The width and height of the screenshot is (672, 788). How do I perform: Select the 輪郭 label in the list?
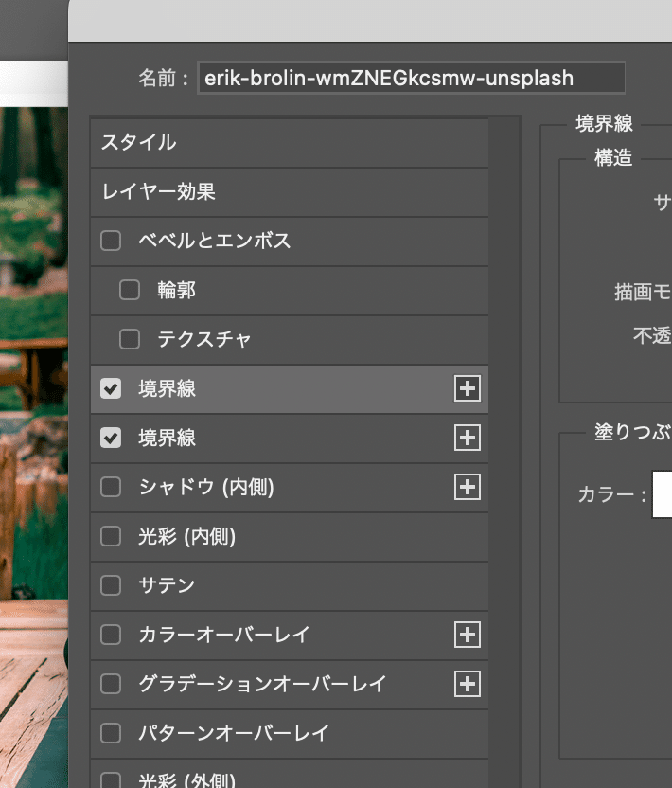[x=176, y=290]
